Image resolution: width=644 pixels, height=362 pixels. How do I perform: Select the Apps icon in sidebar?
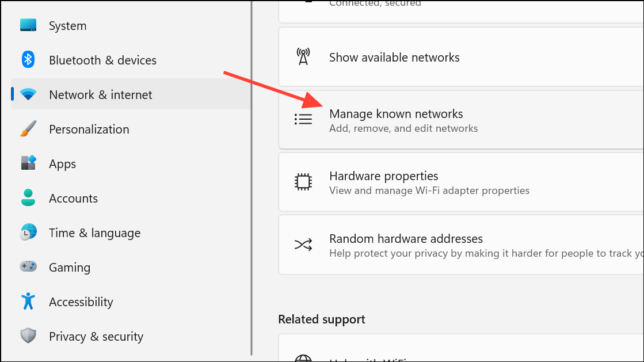[x=28, y=163]
